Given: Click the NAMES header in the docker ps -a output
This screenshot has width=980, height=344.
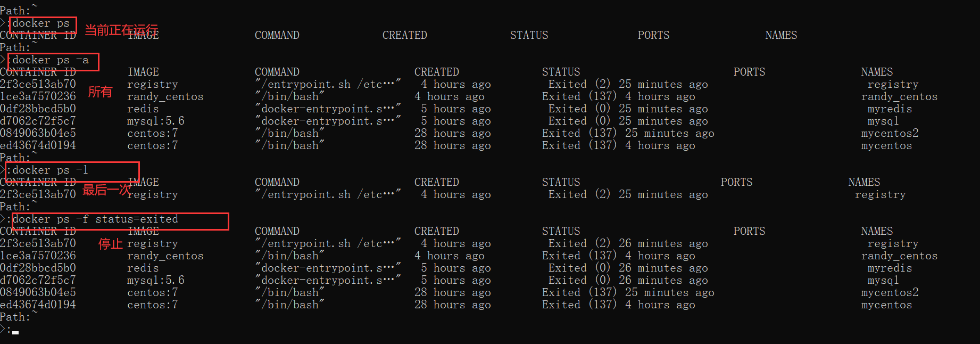Looking at the screenshot, I should coord(877,72).
